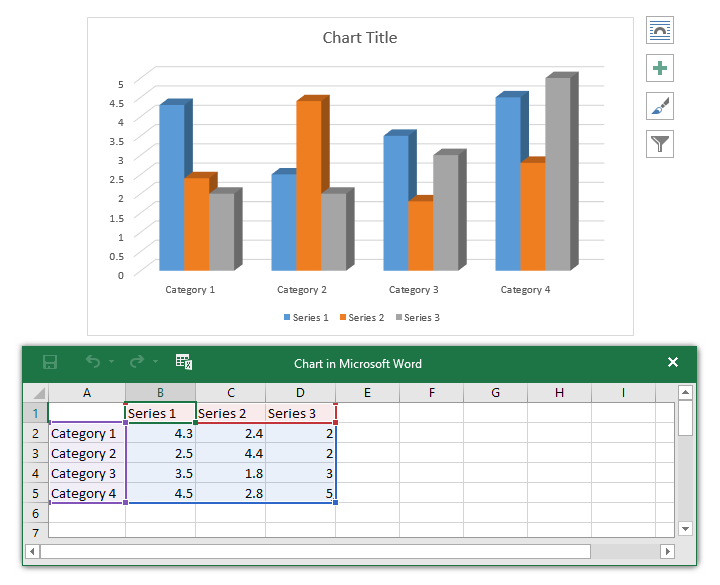
Task: Click the spreadsheet Select All corner triangle
Action: coord(38,393)
